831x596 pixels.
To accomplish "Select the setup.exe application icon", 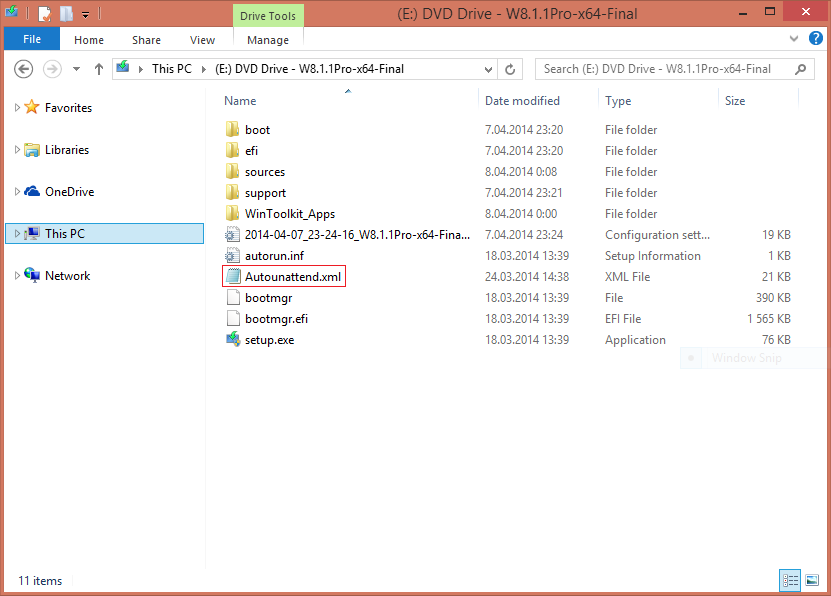I will click(x=232, y=340).
